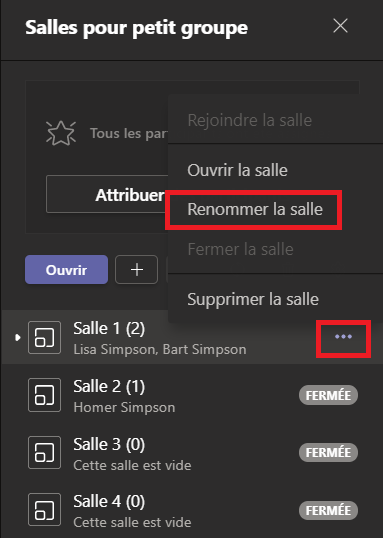
Task: Click the purple Ouvrir button
Action: 67,270
